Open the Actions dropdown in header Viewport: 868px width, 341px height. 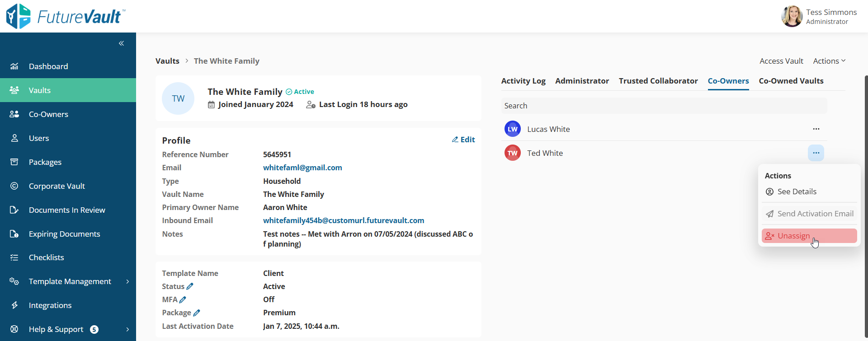(829, 61)
